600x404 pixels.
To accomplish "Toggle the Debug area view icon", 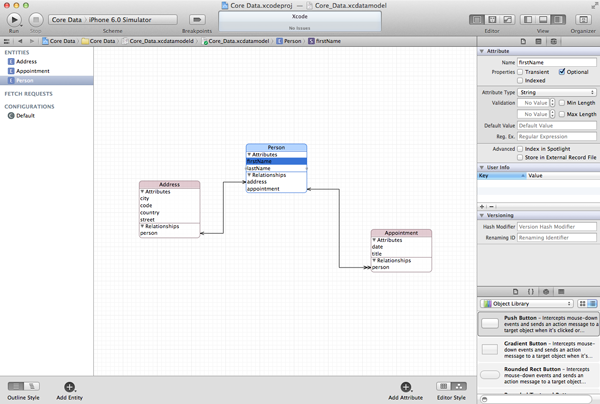I will point(543,20).
